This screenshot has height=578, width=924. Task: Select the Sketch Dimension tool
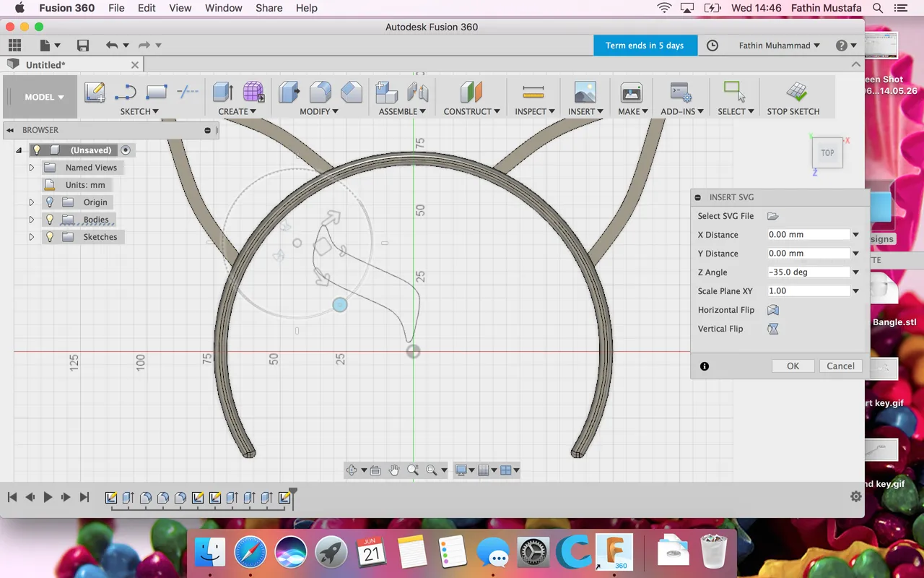click(x=188, y=92)
